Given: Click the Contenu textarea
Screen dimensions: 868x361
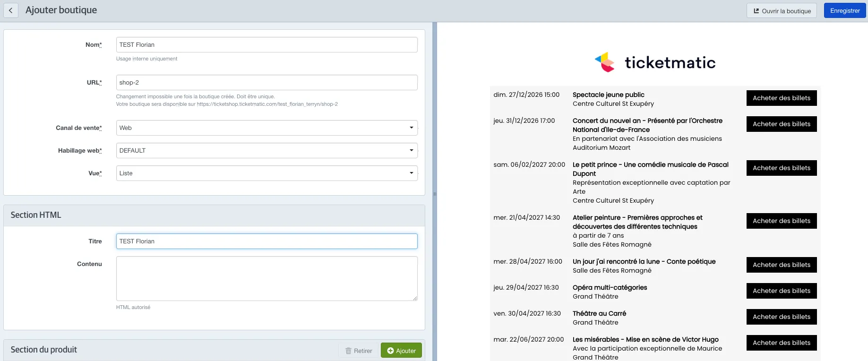Looking at the screenshot, I should [x=266, y=279].
